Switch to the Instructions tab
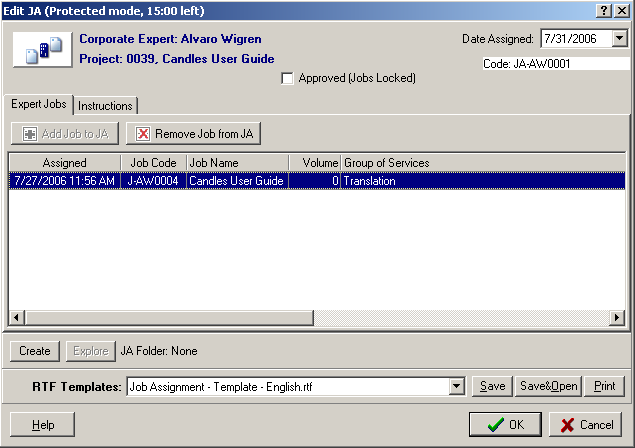Image resolution: width=635 pixels, height=448 pixels. tap(105, 106)
